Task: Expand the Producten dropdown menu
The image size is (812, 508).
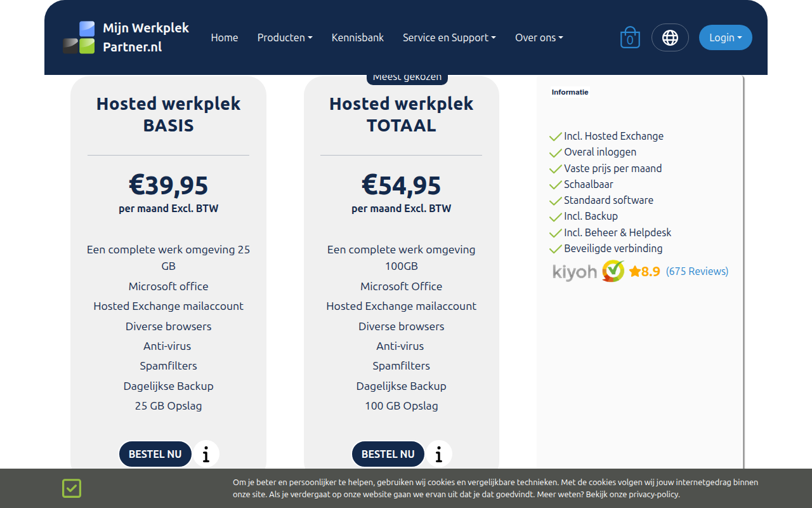Action: 285,37
